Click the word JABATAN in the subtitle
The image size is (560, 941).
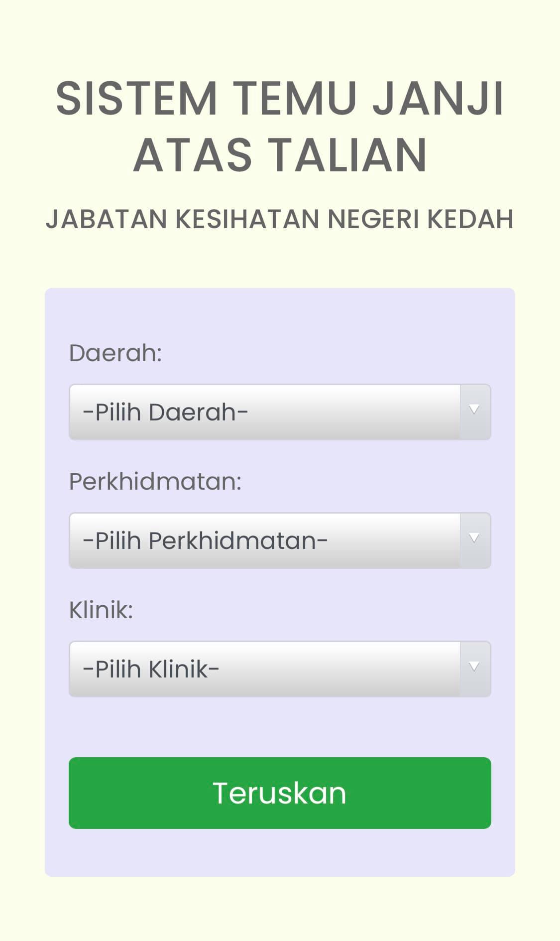(x=107, y=219)
